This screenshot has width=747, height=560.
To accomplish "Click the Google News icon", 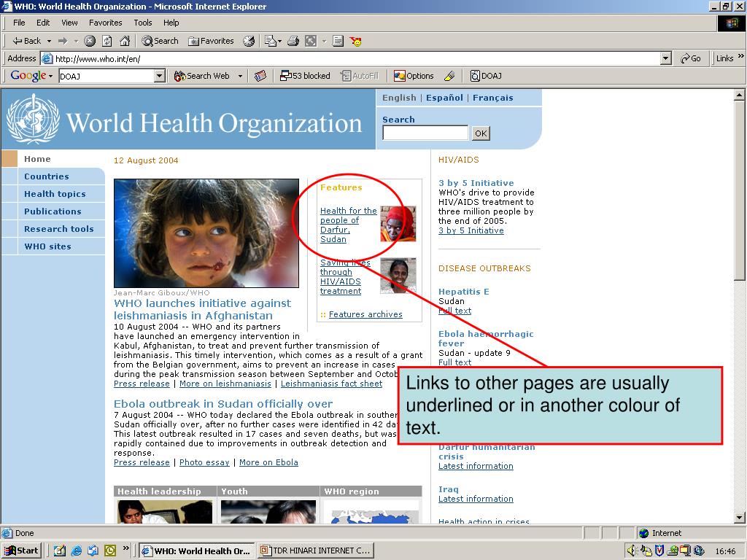I will [260, 76].
